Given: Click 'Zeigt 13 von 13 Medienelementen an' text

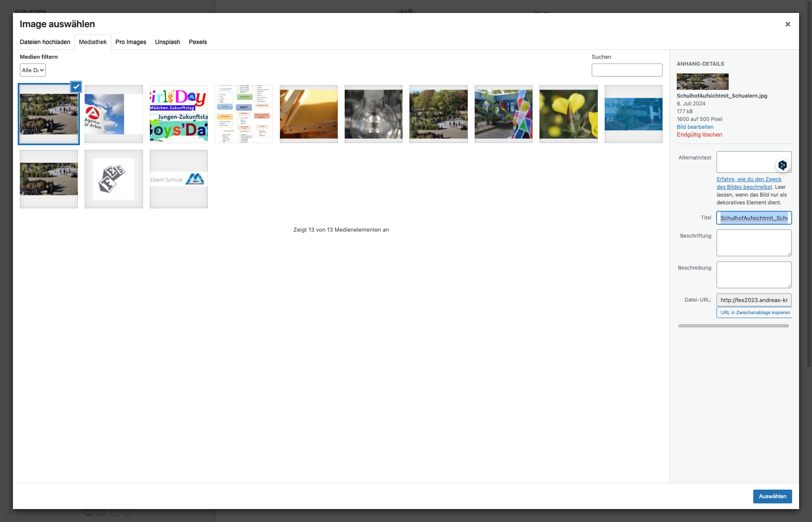Looking at the screenshot, I should tap(341, 230).
